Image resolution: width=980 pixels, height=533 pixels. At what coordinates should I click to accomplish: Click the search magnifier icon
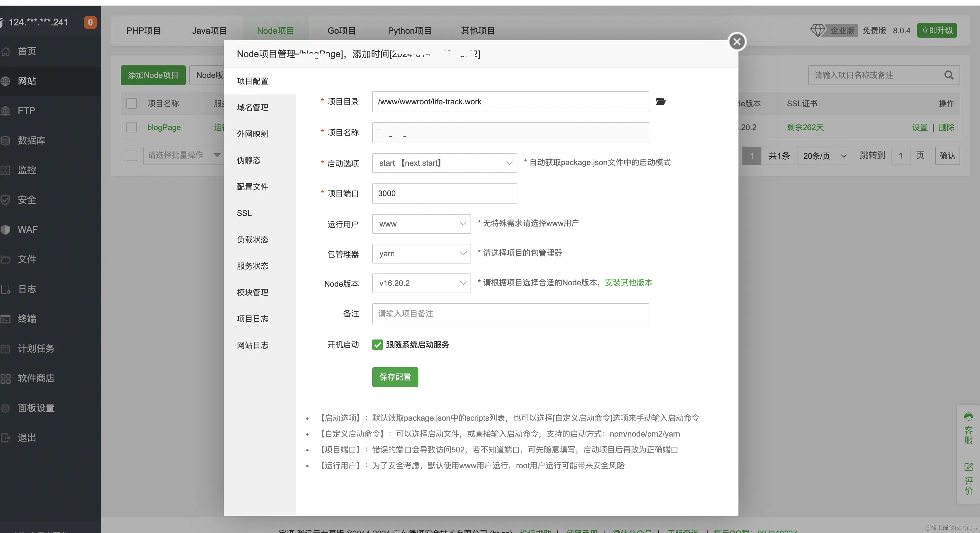click(x=949, y=75)
